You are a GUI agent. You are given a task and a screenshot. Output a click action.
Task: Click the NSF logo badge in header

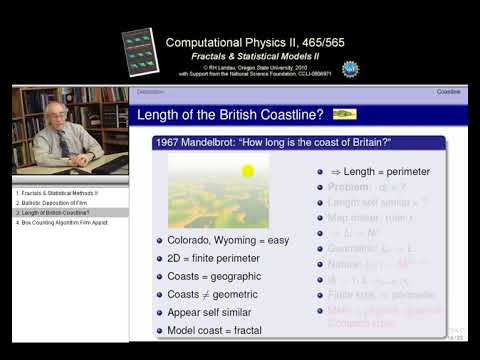350,69
